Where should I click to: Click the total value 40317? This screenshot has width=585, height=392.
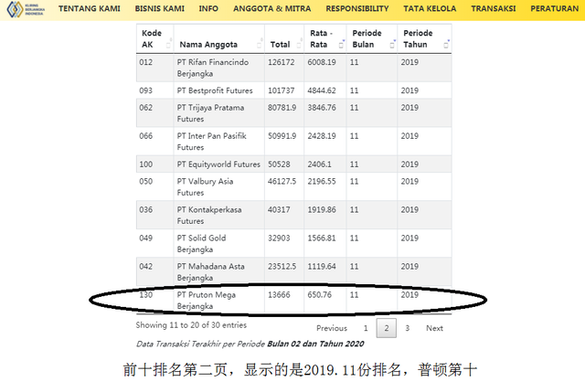[x=279, y=210]
